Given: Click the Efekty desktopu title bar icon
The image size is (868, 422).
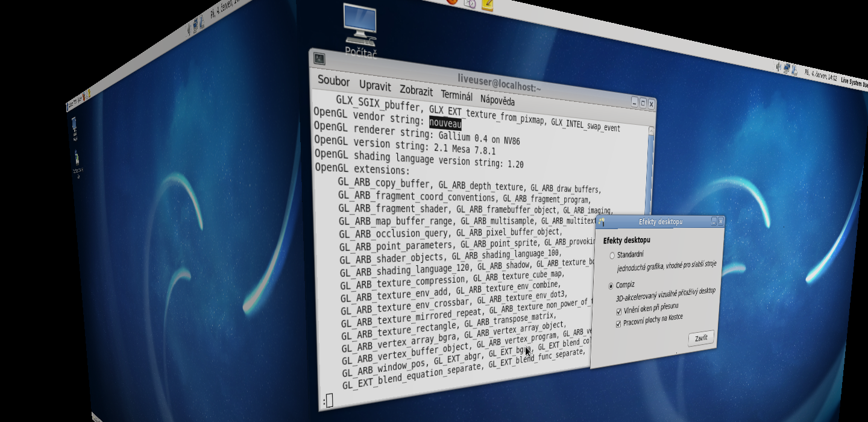Looking at the screenshot, I should [601, 222].
